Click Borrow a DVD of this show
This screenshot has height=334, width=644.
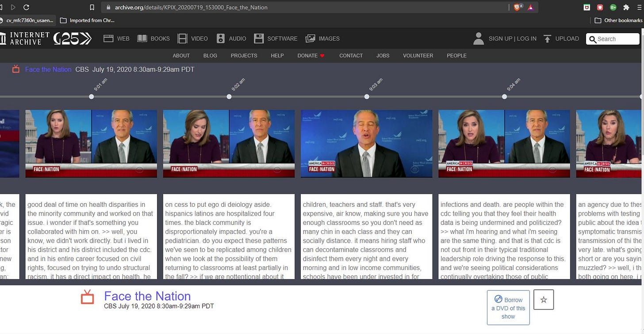508,307
